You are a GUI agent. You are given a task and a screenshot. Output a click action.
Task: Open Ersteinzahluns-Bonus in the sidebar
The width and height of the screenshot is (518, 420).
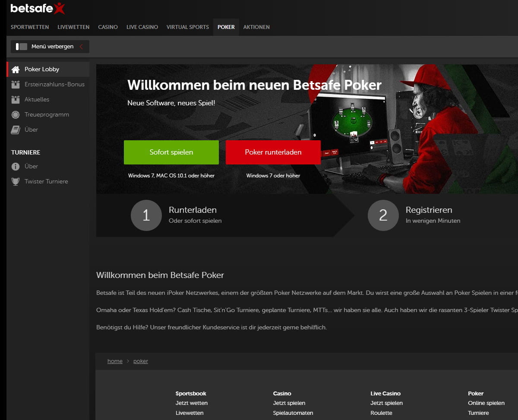pyautogui.click(x=54, y=84)
